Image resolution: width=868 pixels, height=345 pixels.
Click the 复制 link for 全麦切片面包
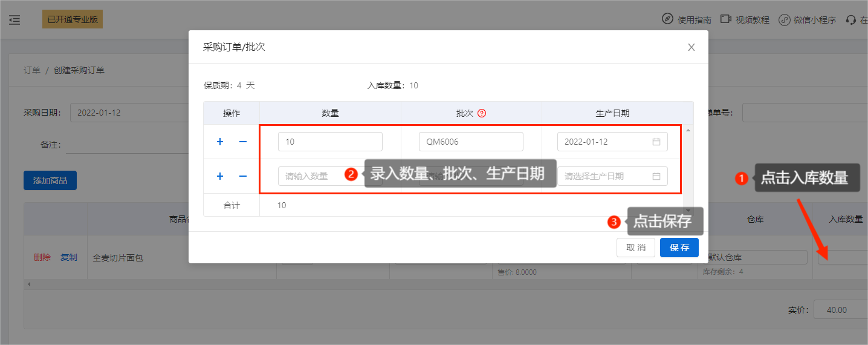[x=69, y=257]
